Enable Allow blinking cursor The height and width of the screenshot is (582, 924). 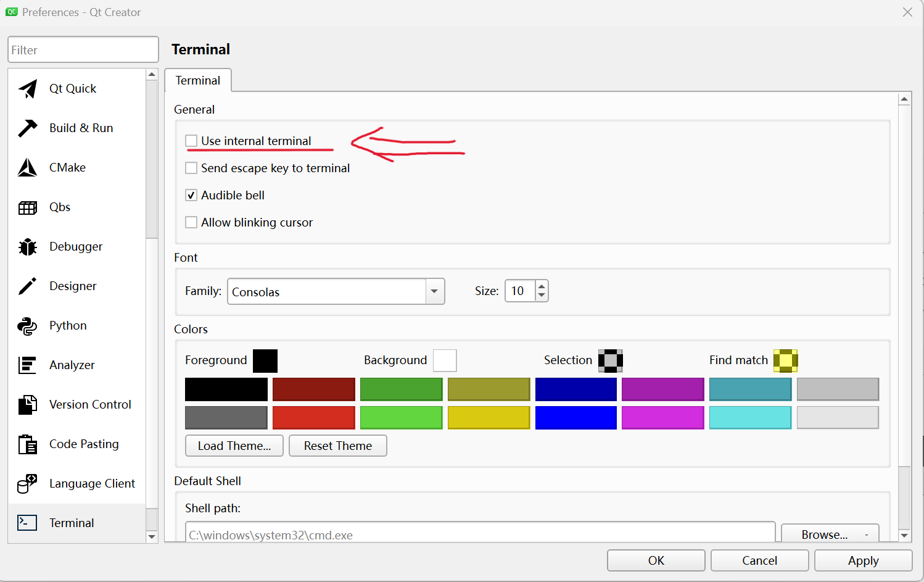191,222
